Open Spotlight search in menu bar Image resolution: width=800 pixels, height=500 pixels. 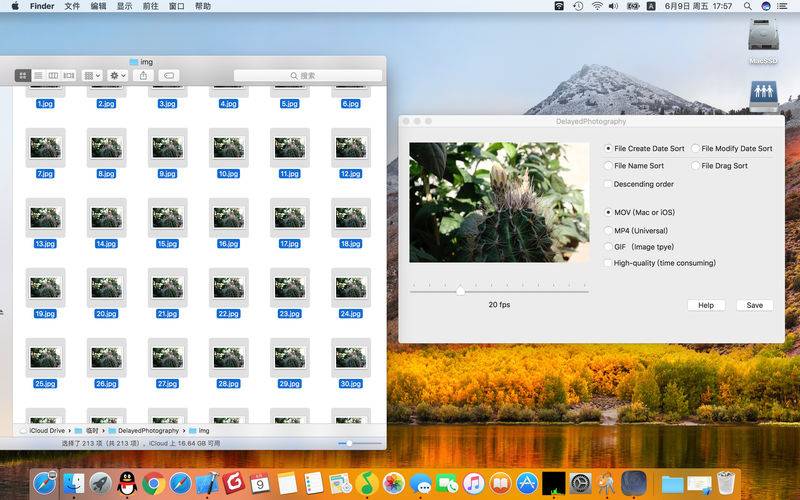747,6
